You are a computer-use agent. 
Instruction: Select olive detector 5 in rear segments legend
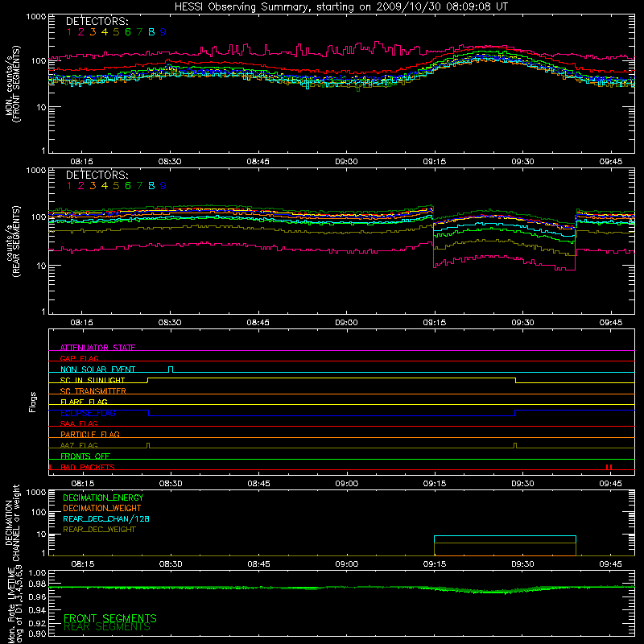coord(116,186)
